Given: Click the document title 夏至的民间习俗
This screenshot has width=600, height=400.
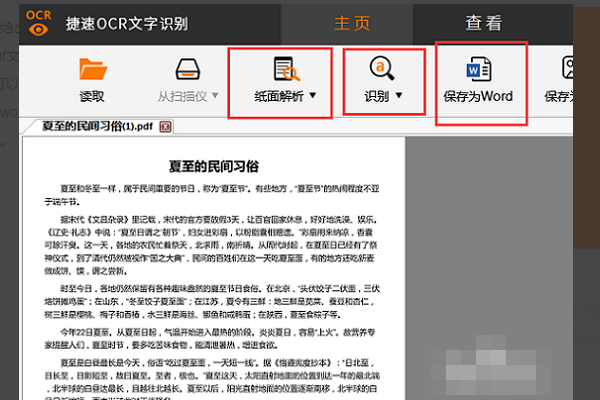Looking at the screenshot, I should tap(214, 167).
